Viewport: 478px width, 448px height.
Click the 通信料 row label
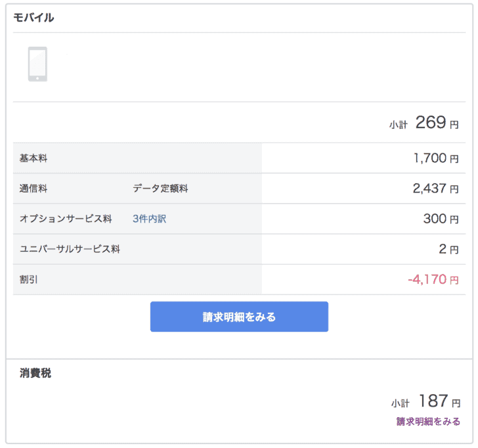point(33,189)
